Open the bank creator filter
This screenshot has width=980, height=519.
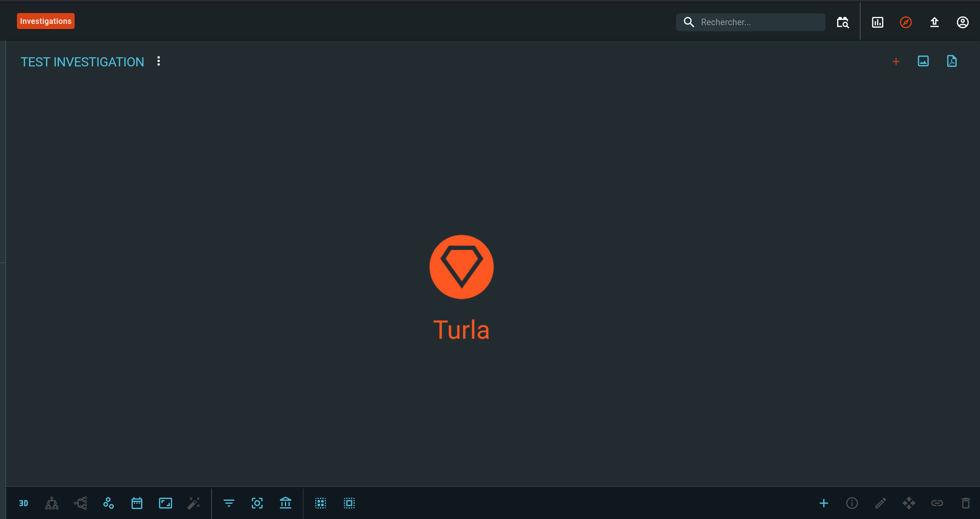point(286,503)
